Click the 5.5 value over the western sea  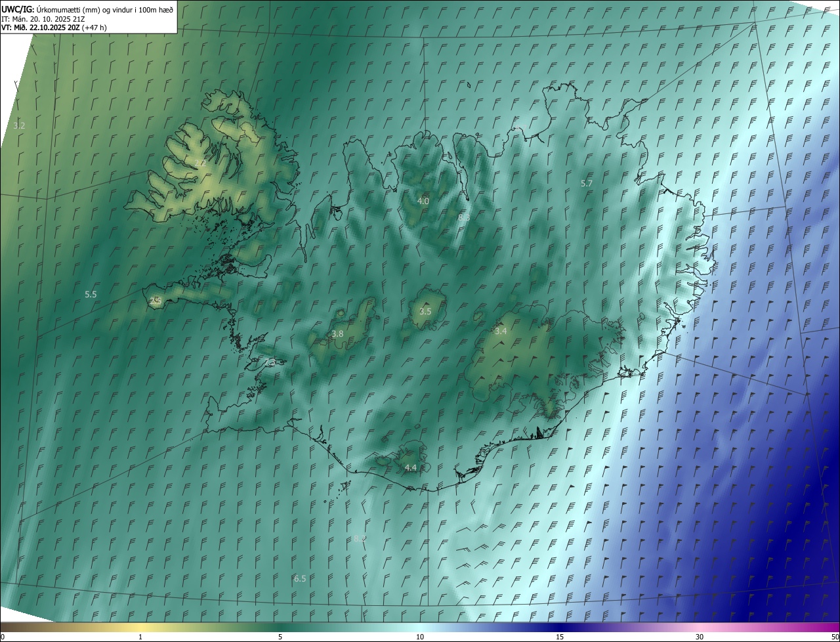pyautogui.click(x=91, y=295)
